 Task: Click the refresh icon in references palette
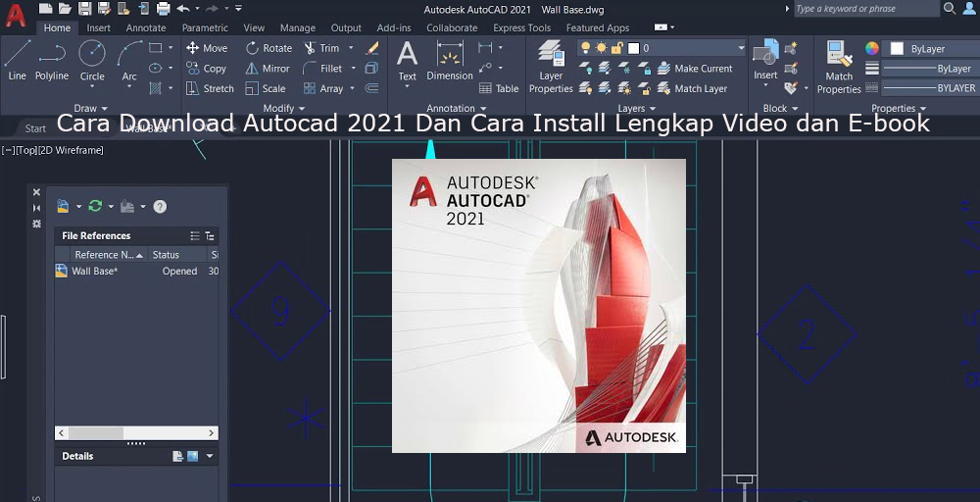click(95, 206)
